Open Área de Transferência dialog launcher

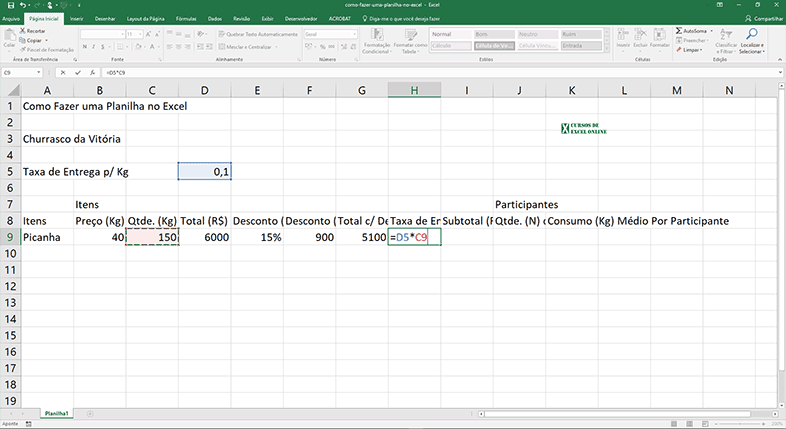tap(75, 59)
